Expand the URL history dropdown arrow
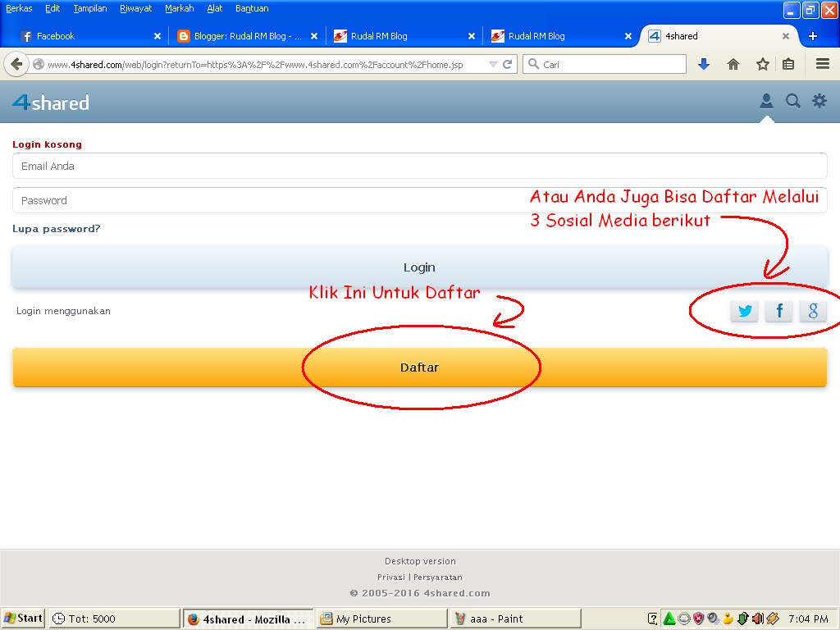The height and width of the screenshot is (630, 840). click(x=493, y=64)
